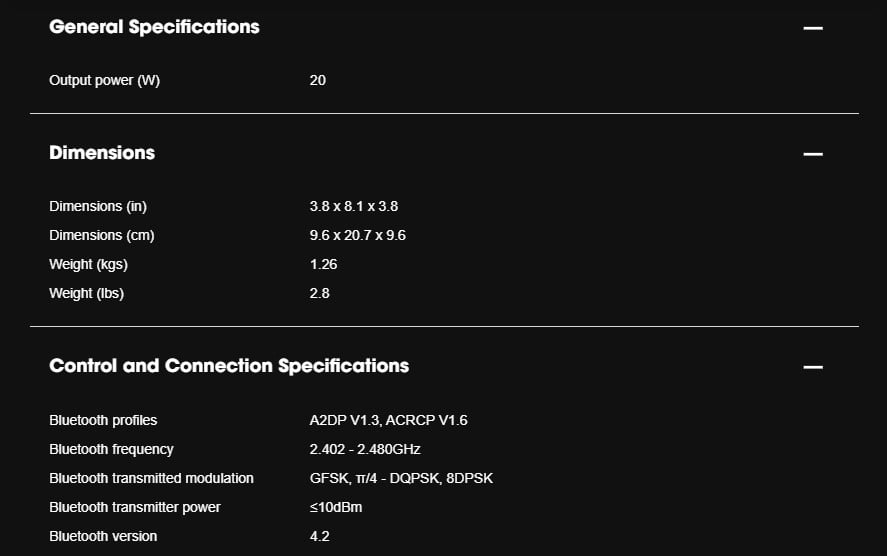Click the Weight (kgs) value 1.26
Screen dimensions: 887x556
tap(323, 265)
